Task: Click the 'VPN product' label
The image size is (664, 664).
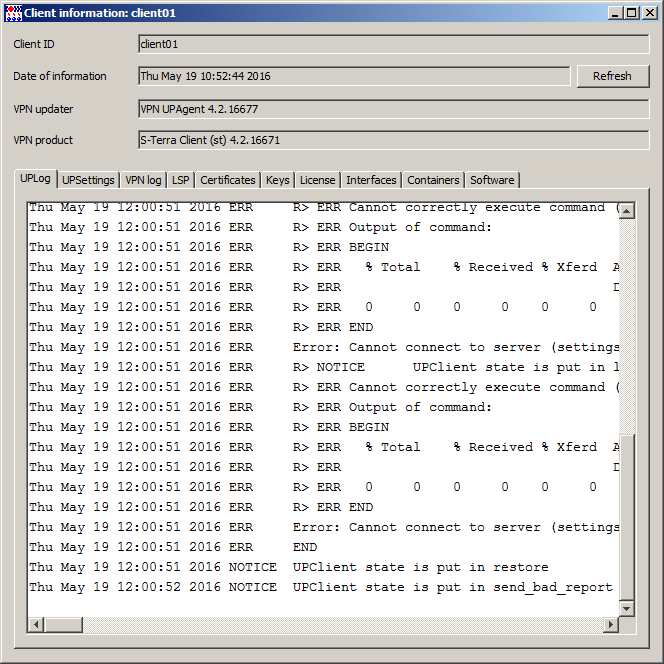Action: pyautogui.click(x=43, y=140)
